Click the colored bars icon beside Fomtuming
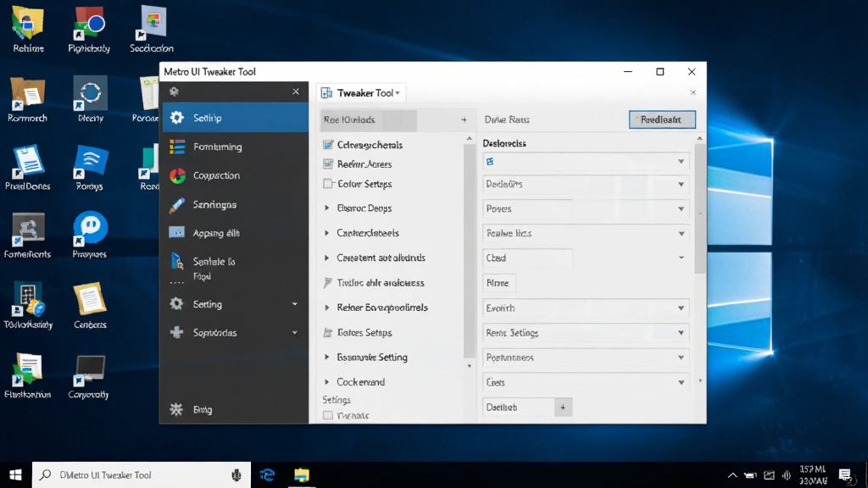 pyautogui.click(x=177, y=147)
